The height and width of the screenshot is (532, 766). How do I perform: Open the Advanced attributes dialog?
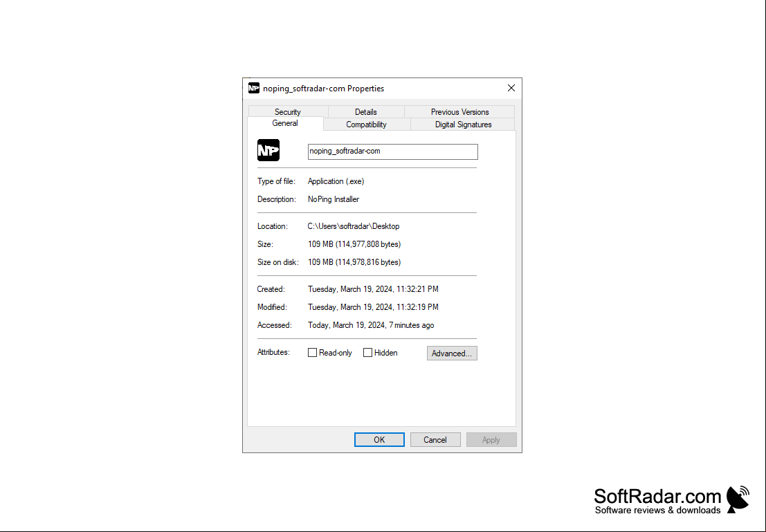click(x=452, y=354)
